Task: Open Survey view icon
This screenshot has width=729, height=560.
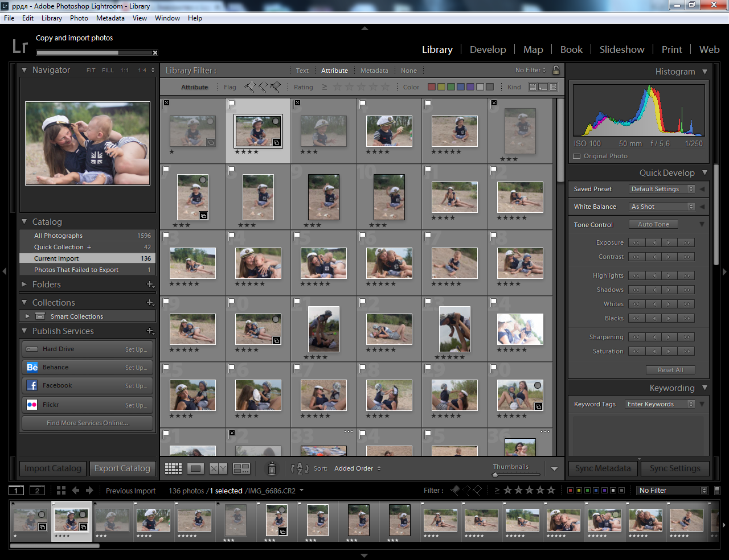Action: pyautogui.click(x=241, y=469)
